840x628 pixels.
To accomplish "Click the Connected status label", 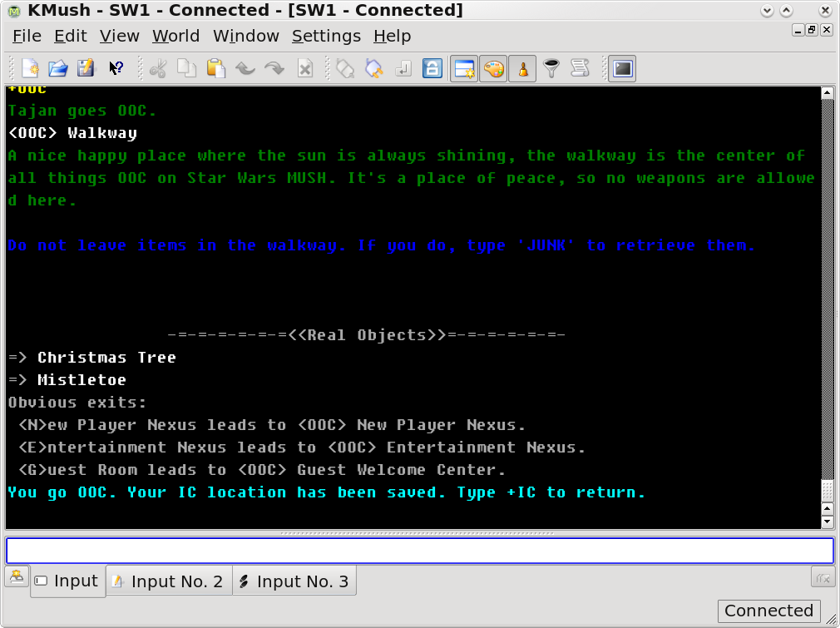I will point(768,611).
